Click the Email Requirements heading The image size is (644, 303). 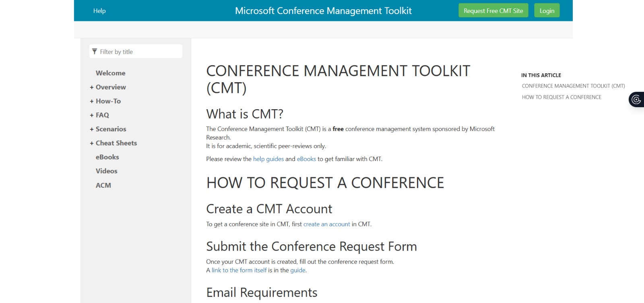click(x=262, y=293)
